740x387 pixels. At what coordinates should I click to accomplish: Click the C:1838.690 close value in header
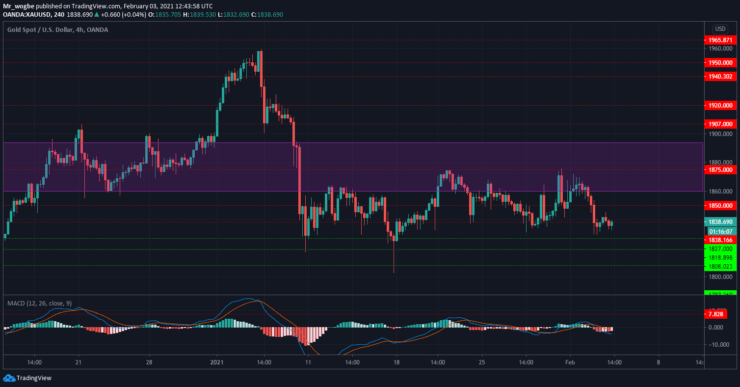(x=267, y=15)
